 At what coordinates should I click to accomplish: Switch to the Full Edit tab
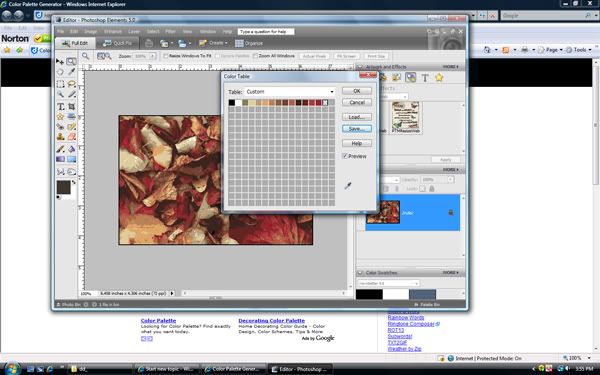click(75, 43)
